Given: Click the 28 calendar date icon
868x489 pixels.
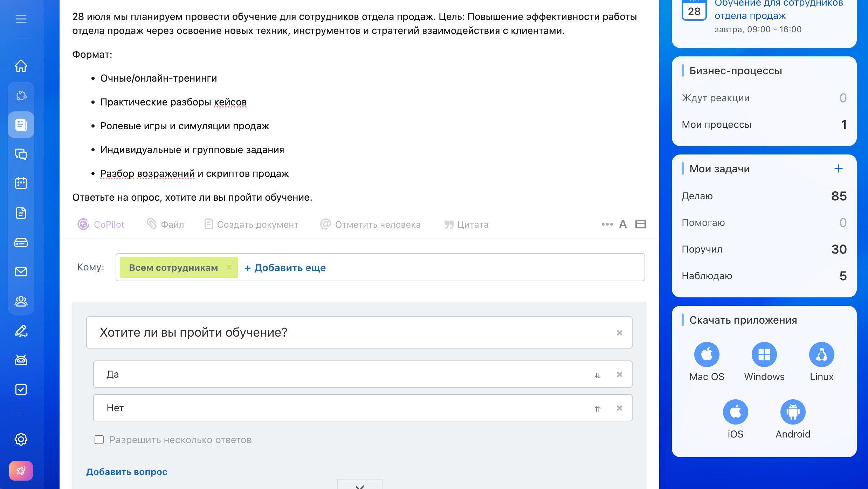Looking at the screenshot, I should click(694, 10).
